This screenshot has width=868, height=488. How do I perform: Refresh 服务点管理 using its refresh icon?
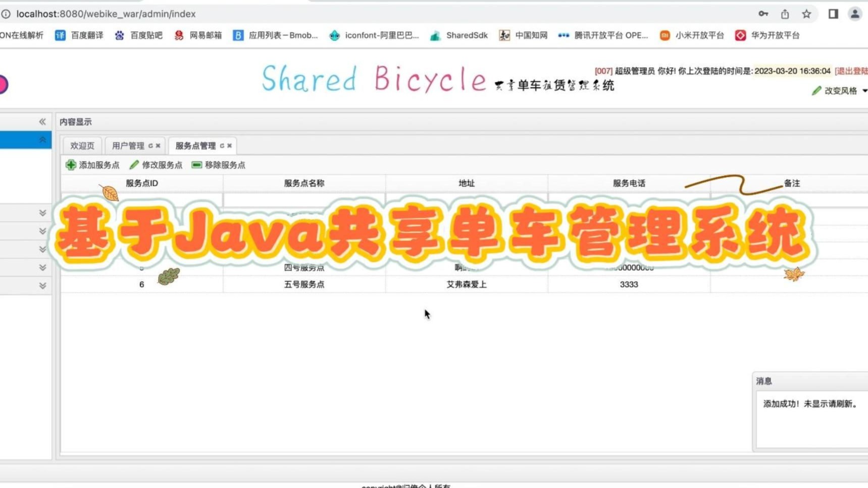click(x=222, y=145)
